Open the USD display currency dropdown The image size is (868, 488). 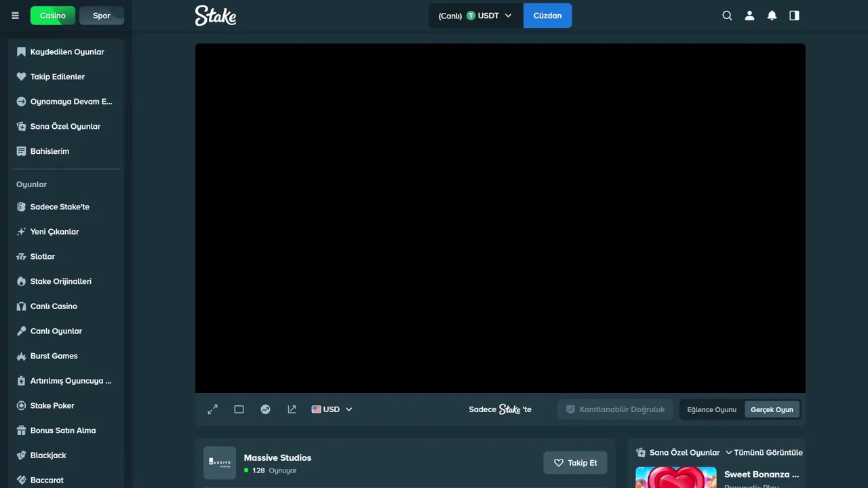332,409
